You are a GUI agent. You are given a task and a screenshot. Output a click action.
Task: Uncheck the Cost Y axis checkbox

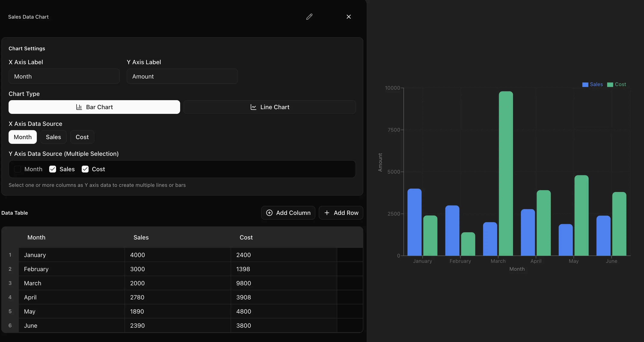(85, 169)
